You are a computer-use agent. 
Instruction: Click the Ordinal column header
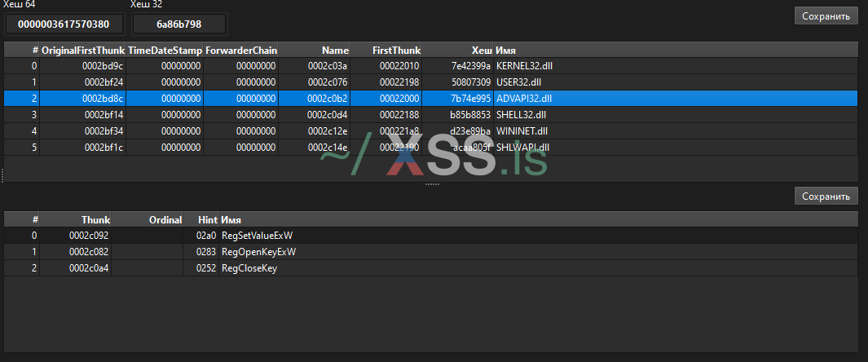coord(148,220)
